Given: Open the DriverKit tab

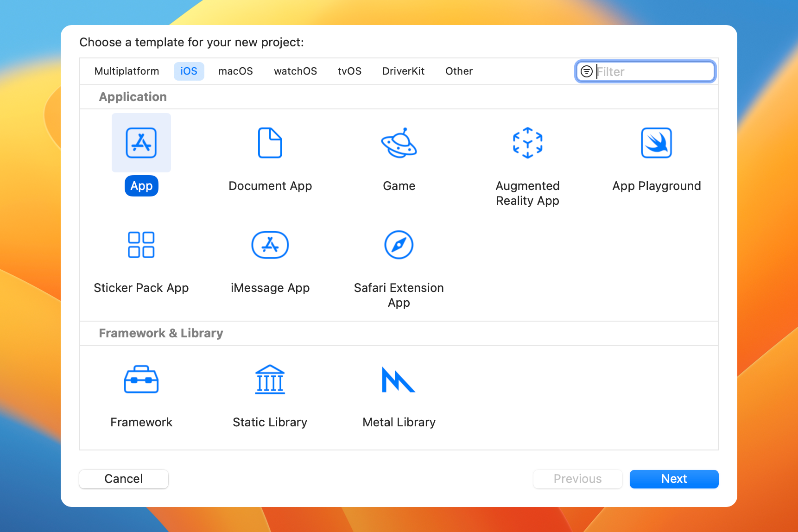Looking at the screenshot, I should [404, 71].
